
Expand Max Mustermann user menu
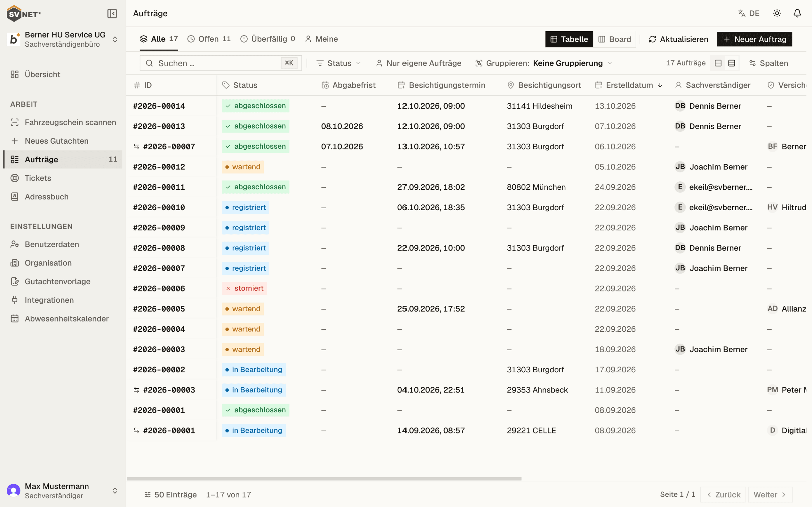(63, 491)
